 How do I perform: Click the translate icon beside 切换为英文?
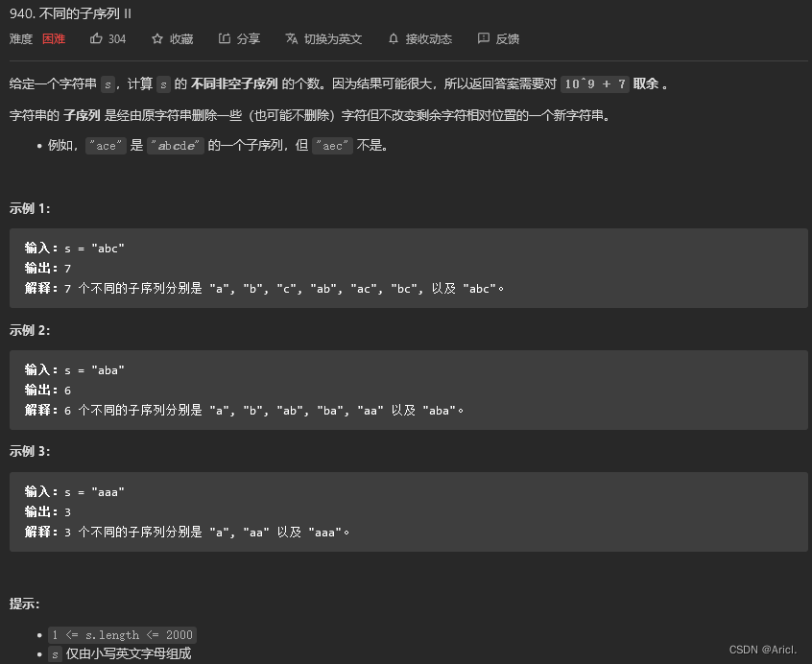click(290, 39)
